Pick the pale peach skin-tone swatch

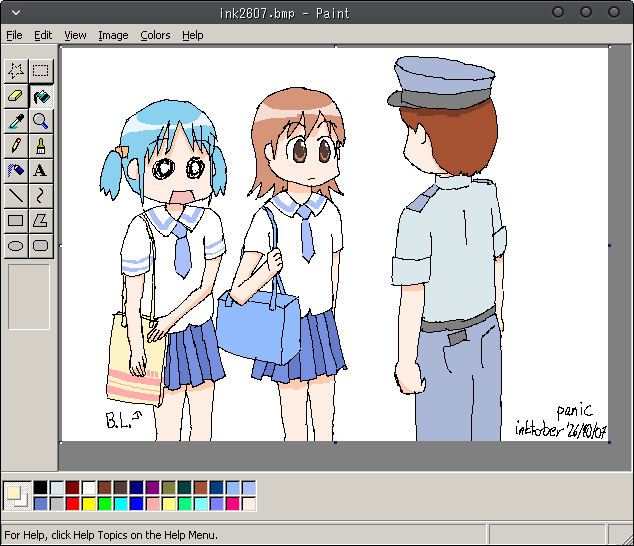coord(249,504)
